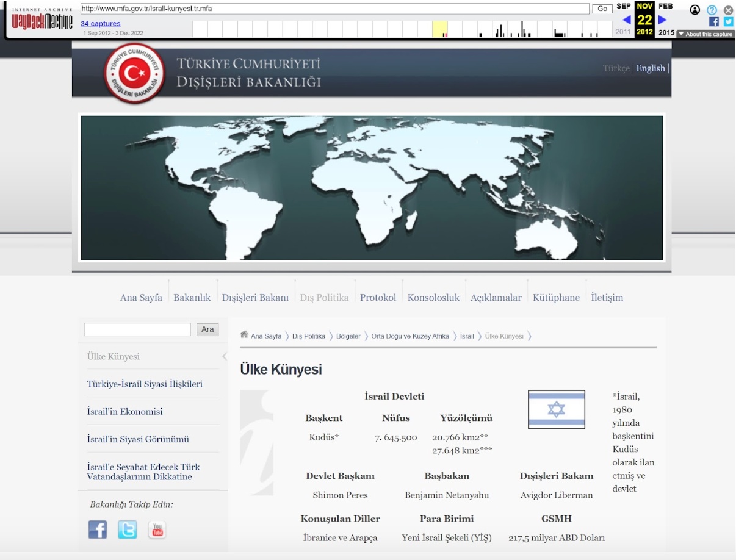Click the site search text field
Viewport: 736px width, 560px height.
[x=137, y=329]
